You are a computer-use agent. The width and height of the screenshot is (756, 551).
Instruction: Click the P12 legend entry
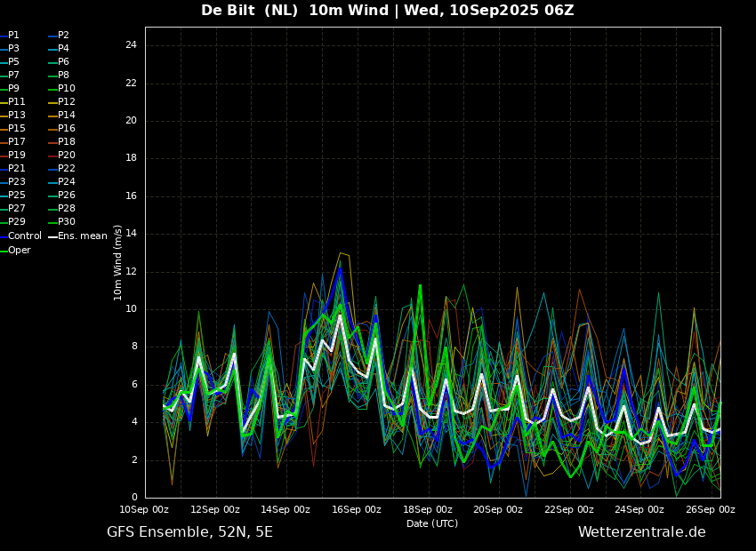coord(61,101)
